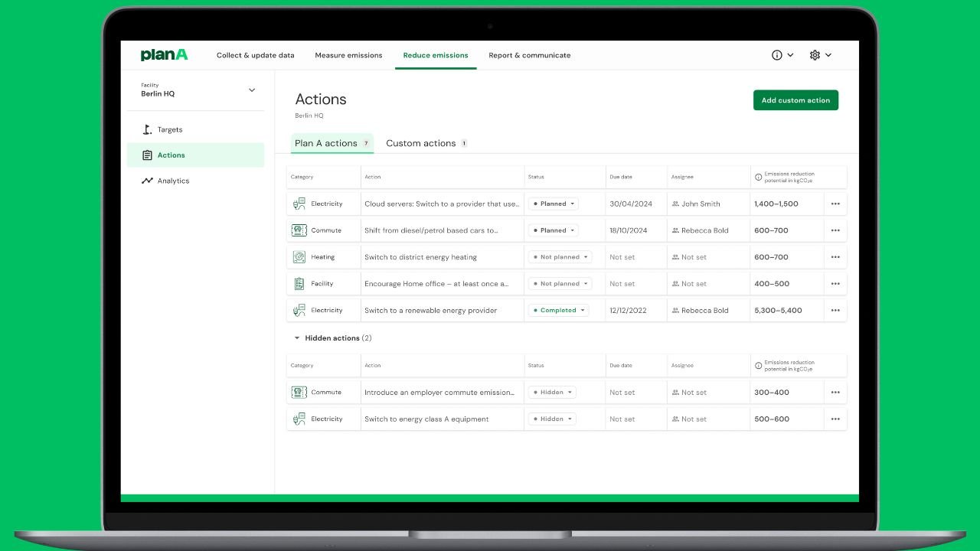Expand the Berlin HQ facility selector
Image resolution: width=980 pixels, height=551 pixels.
(x=252, y=90)
